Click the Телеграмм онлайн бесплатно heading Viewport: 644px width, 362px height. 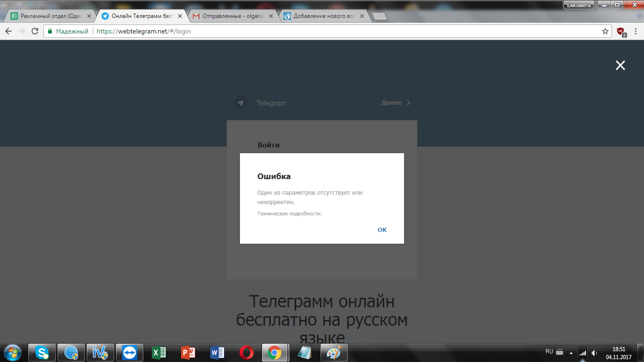322,320
